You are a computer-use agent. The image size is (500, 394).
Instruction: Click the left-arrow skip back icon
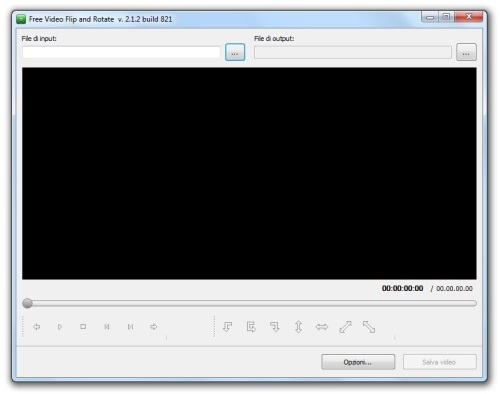coord(37,327)
